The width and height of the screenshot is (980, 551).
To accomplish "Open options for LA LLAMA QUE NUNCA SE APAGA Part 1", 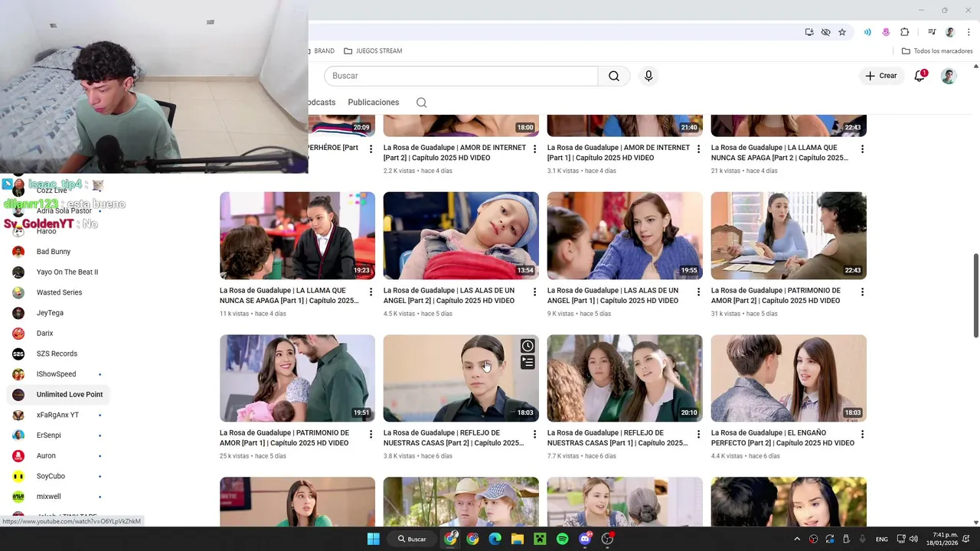I will [x=371, y=292].
